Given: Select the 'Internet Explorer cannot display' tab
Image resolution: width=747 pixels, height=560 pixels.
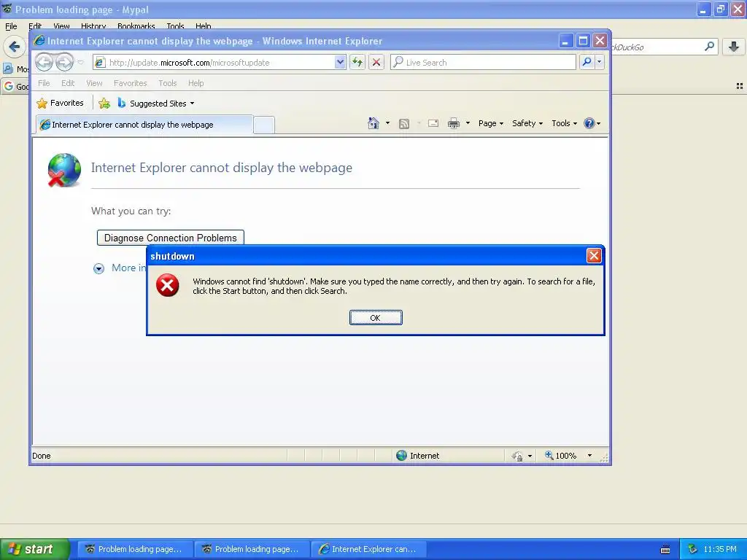Looking at the screenshot, I should (144, 125).
